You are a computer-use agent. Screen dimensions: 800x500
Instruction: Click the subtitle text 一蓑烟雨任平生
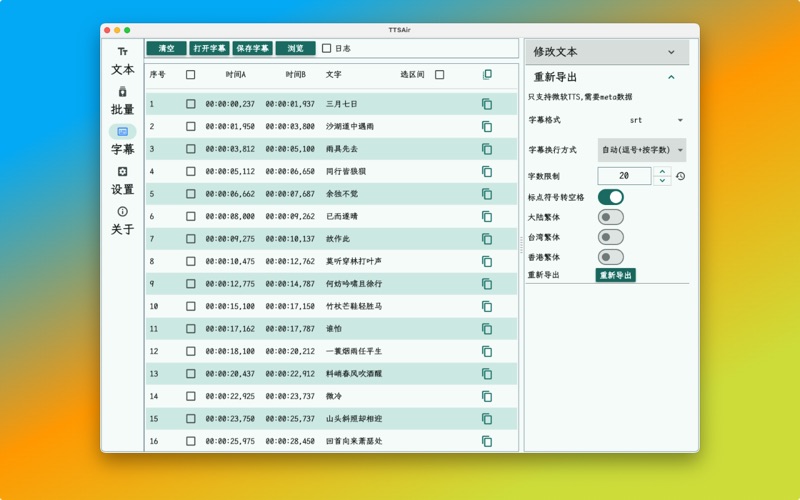[x=354, y=351]
